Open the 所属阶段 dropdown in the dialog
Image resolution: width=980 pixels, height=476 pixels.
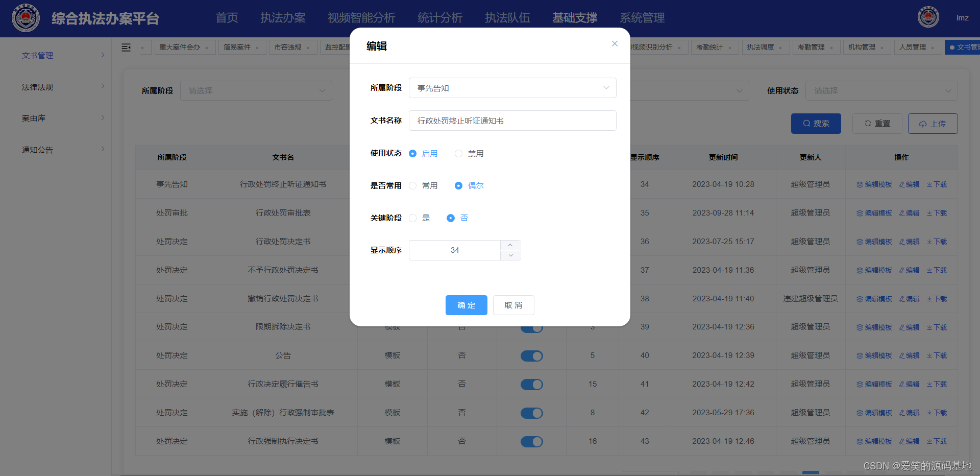[x=512, y=88]
